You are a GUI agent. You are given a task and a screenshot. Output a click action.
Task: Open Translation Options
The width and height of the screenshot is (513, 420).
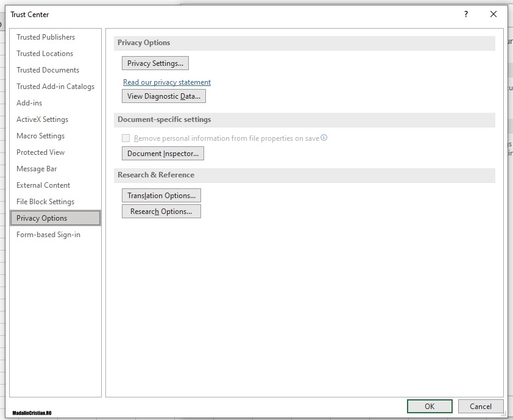click(161, 196)
